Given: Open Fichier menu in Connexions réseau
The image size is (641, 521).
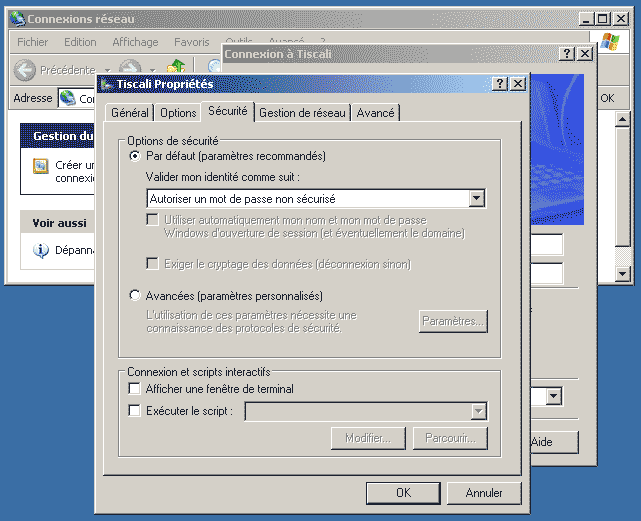Looking at the screenshot, I should point(32,42).
